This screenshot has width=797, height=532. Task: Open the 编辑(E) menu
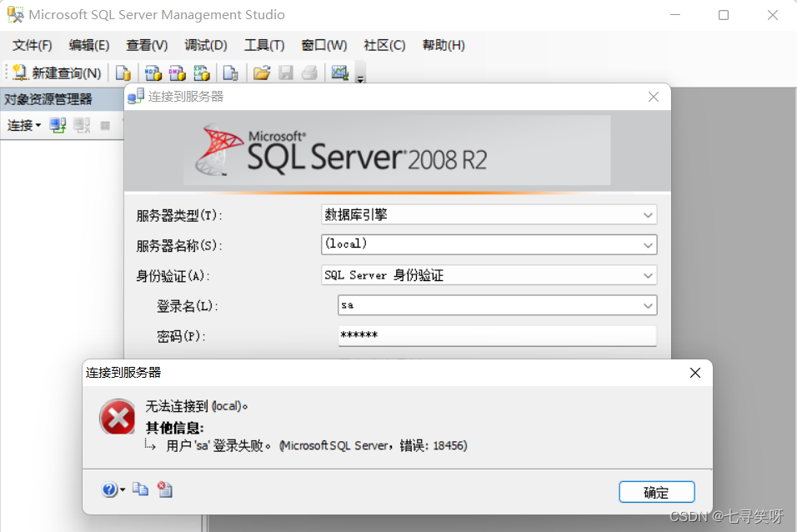tap(89, 45)
